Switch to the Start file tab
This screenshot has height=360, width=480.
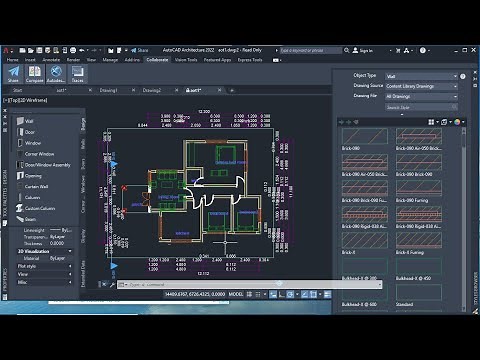click(17, 90)
